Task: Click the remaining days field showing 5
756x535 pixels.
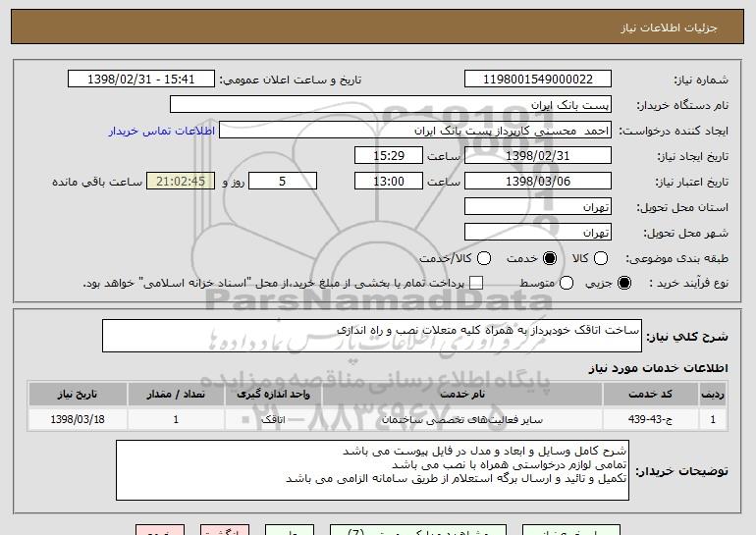Action: [283, 182]
